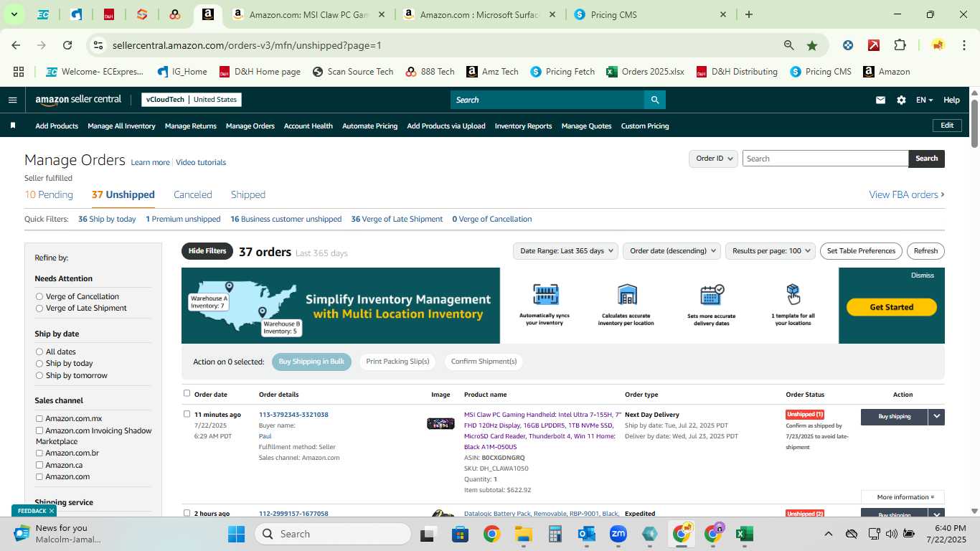Click the bookmark flag icon beside Add Products
The image size is (980, 551).
[13, 126]
